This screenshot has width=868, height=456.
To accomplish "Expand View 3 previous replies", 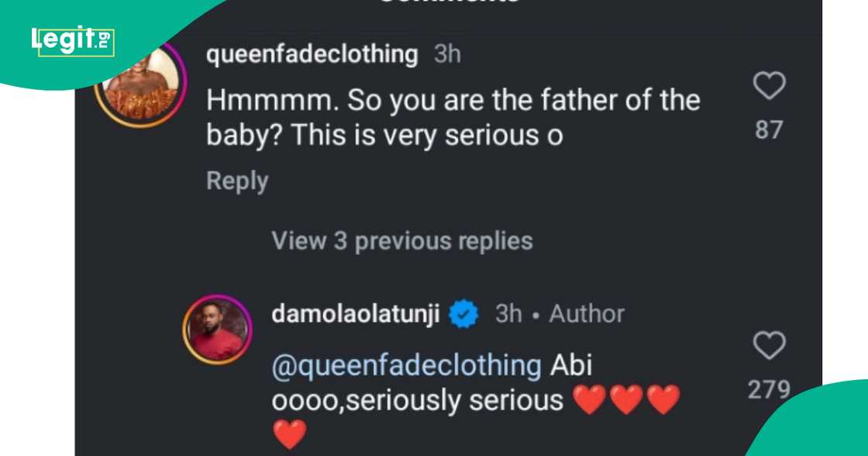I will click(401, 241).
